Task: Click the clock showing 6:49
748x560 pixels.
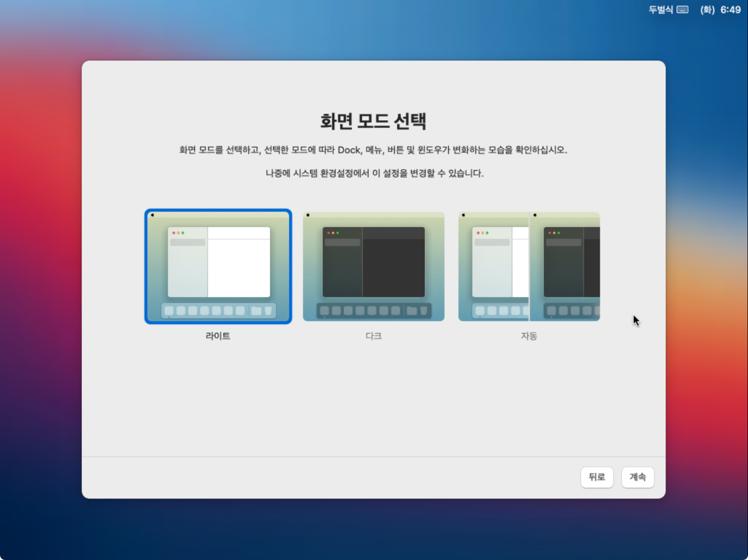Action: point(730,10)
